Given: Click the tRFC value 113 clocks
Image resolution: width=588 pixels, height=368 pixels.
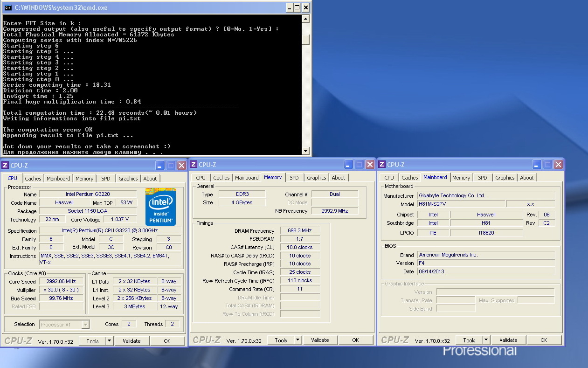Looking at the screenshot, I should [300, 280].
